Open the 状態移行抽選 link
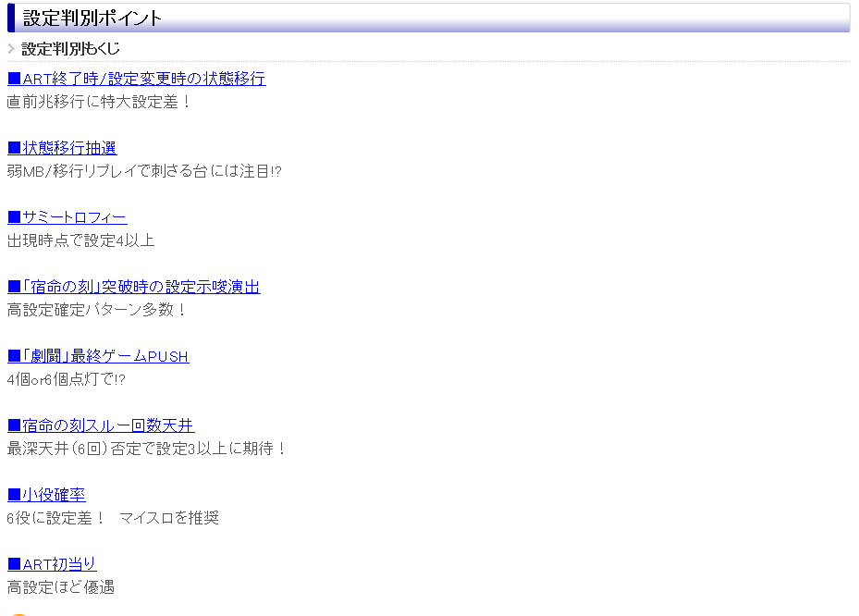This screenshot has height=616, width=859. click(62, 148)
